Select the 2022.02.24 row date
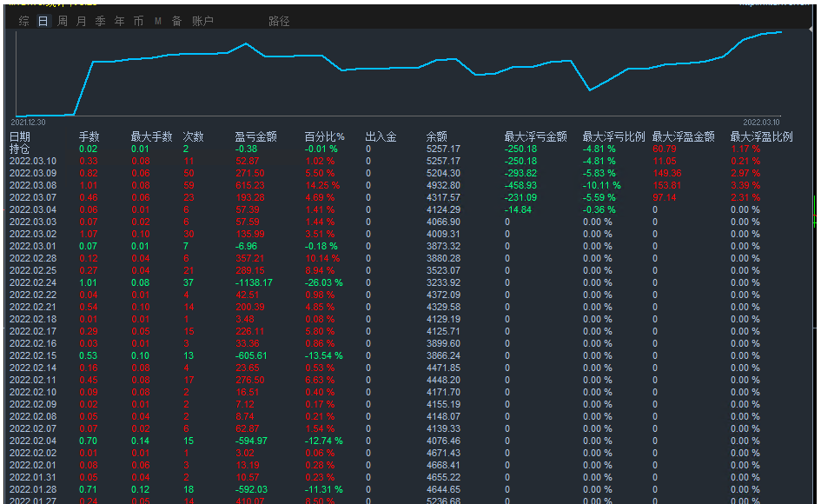The image size is (821, 504). [32, 282]
